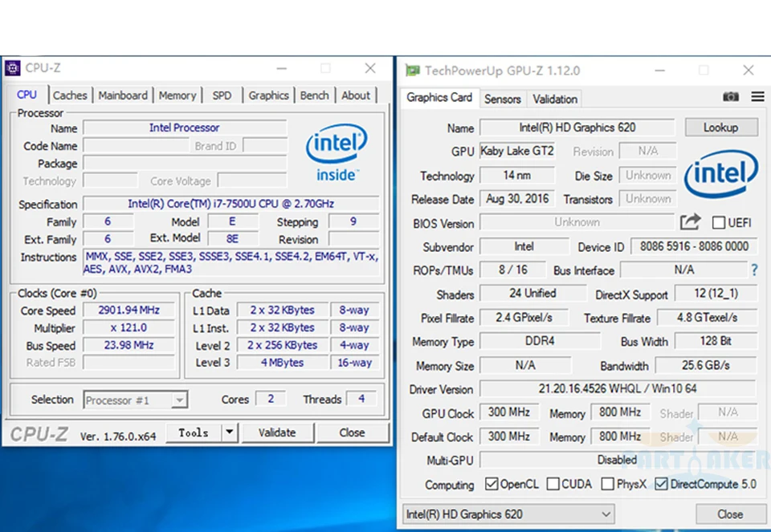Click the Texture Fillrate 4.8 GTexel/s value

click(707, 317)
